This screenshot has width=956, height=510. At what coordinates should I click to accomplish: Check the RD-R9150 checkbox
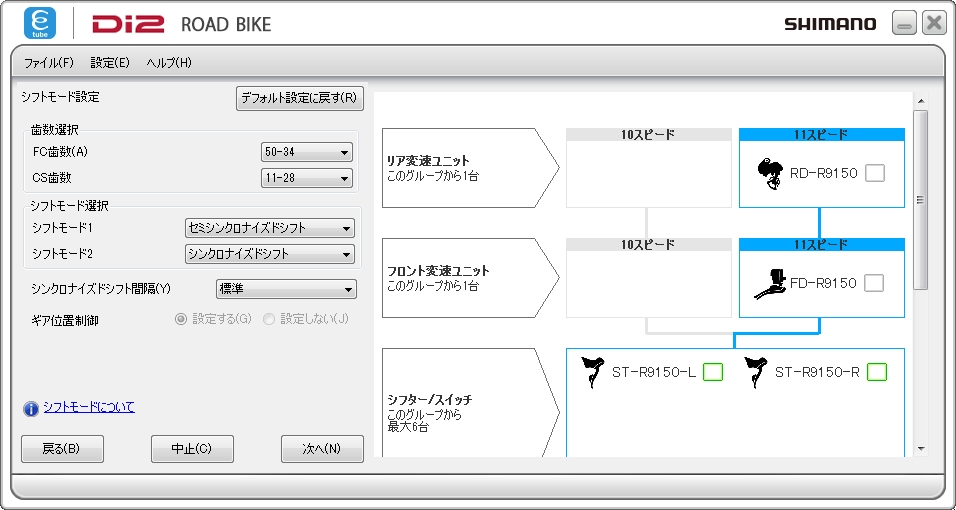(875, 173)
